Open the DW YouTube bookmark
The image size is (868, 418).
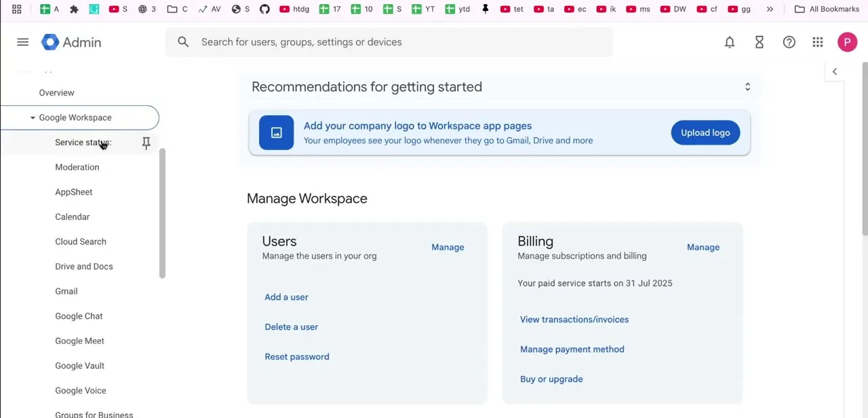673,9
